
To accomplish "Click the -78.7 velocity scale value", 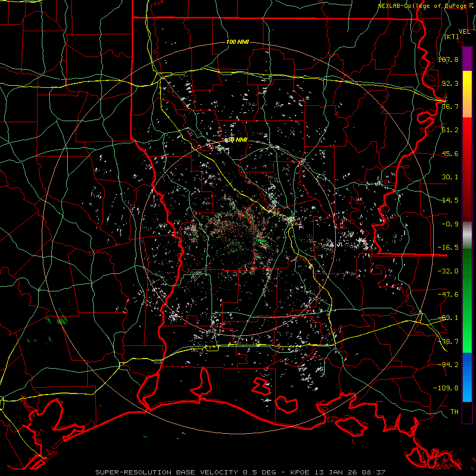I will (448, 342).
